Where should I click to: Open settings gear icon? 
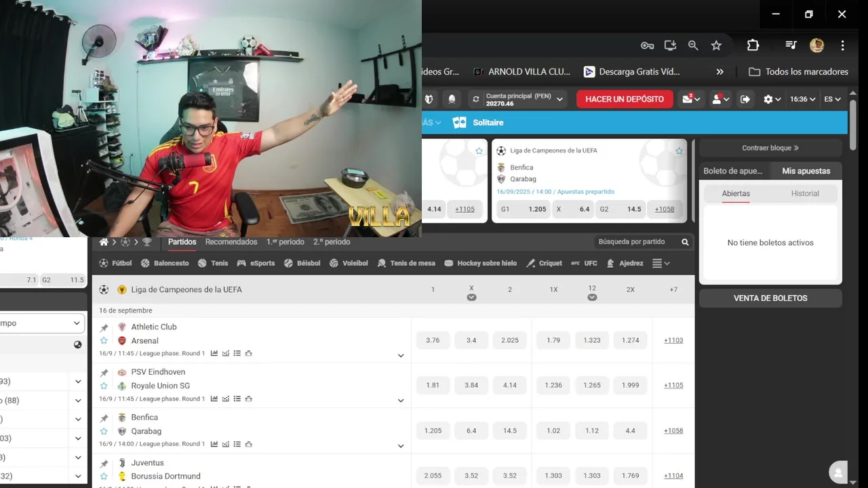click(768, 99)
